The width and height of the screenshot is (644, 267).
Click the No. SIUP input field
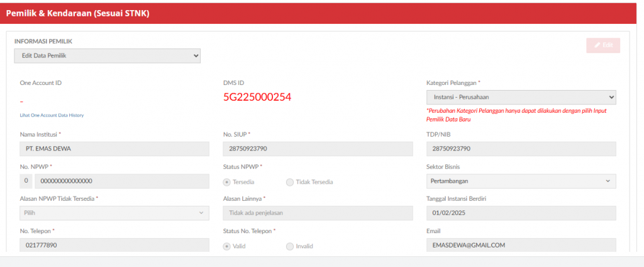click(x=318, y=149)
